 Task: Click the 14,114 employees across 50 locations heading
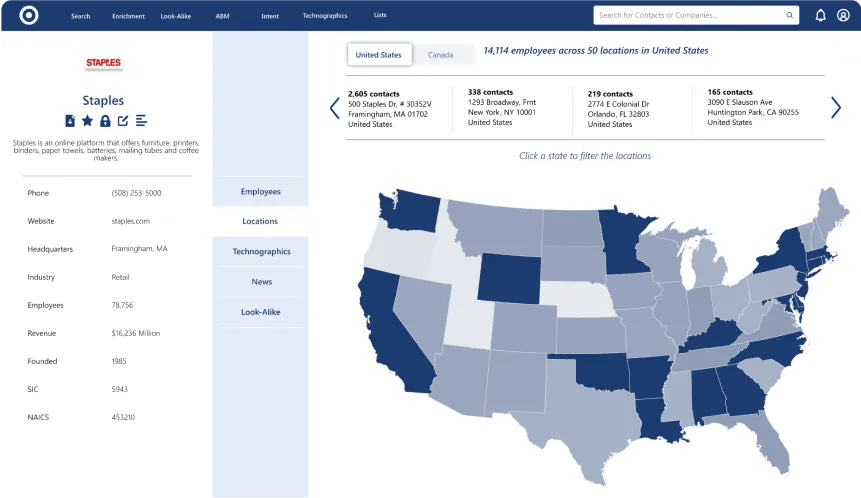[x=596, y=51]
